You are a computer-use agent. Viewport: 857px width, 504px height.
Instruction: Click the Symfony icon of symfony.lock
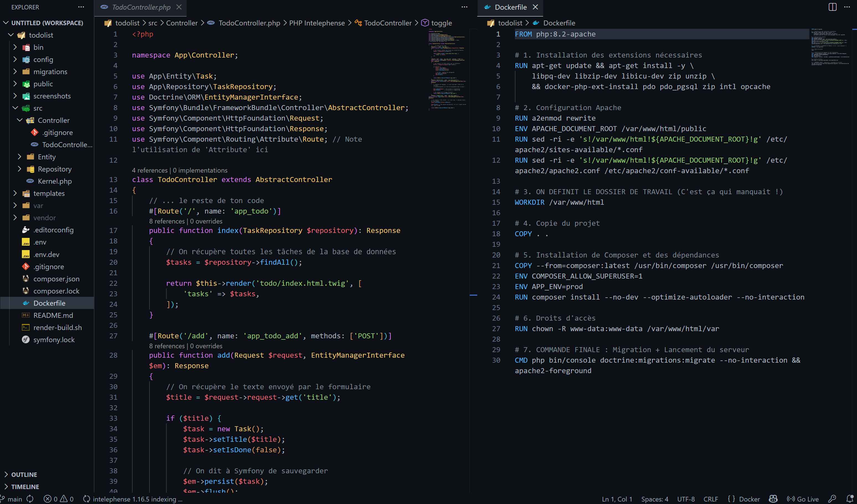click(26, 339)
